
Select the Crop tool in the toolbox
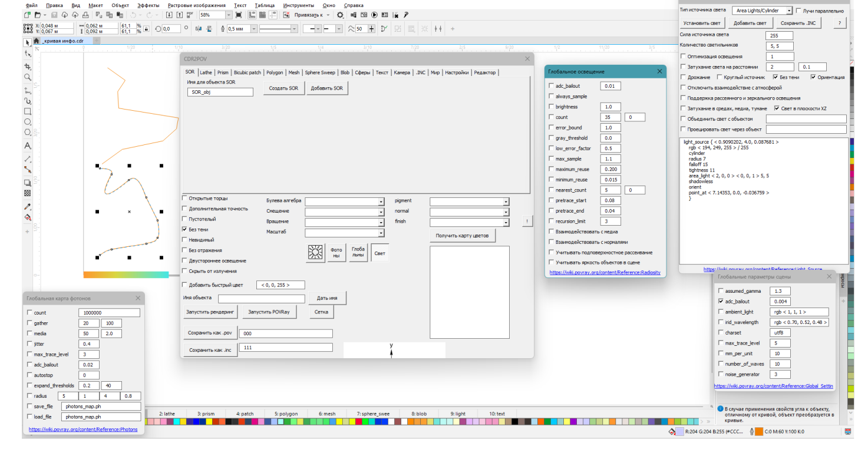pyautogui.click(x=27, y=66)
